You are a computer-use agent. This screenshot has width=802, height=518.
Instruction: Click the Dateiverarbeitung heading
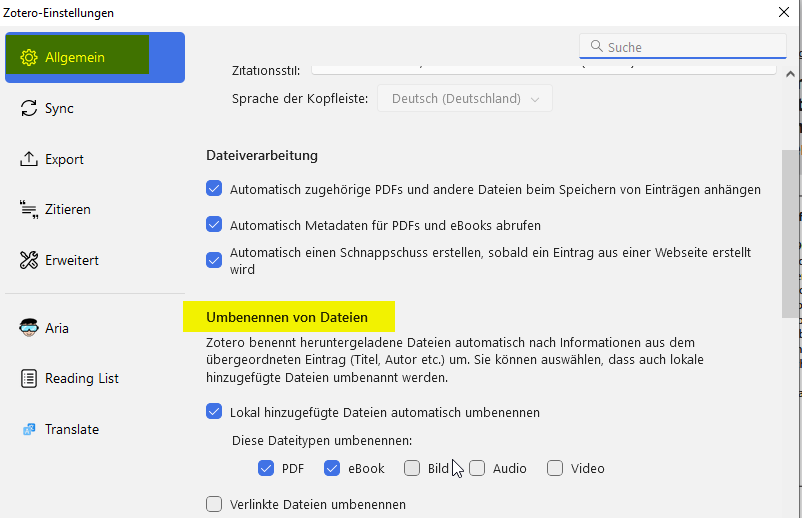262,155
